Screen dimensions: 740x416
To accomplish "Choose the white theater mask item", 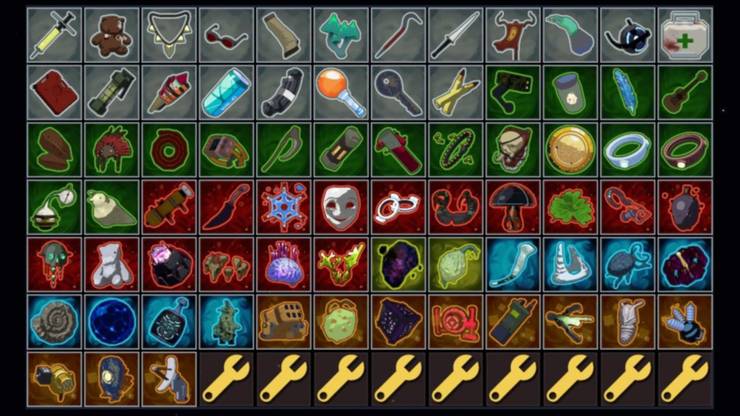I will (341, 207).
